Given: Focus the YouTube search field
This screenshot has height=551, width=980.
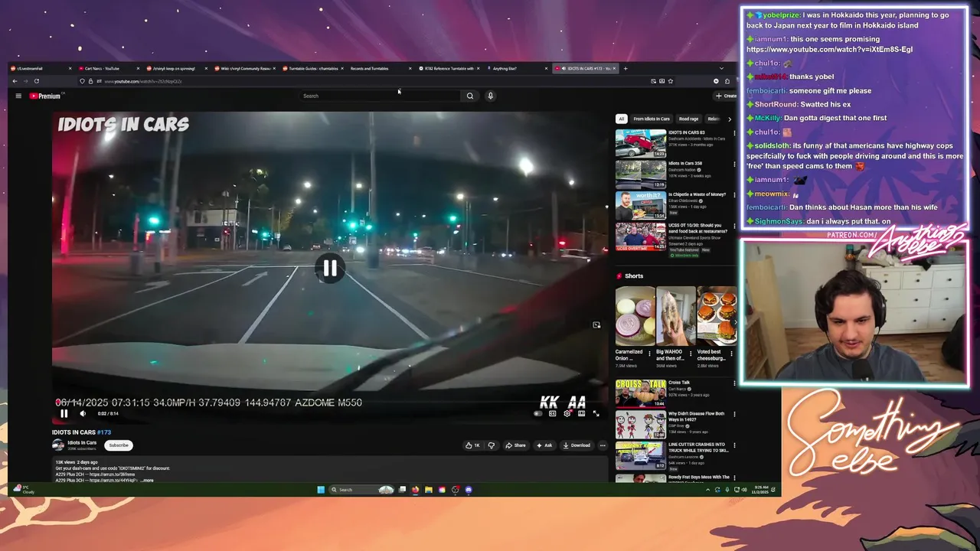Looking at the screenshot, I should [x=381, y=96].
